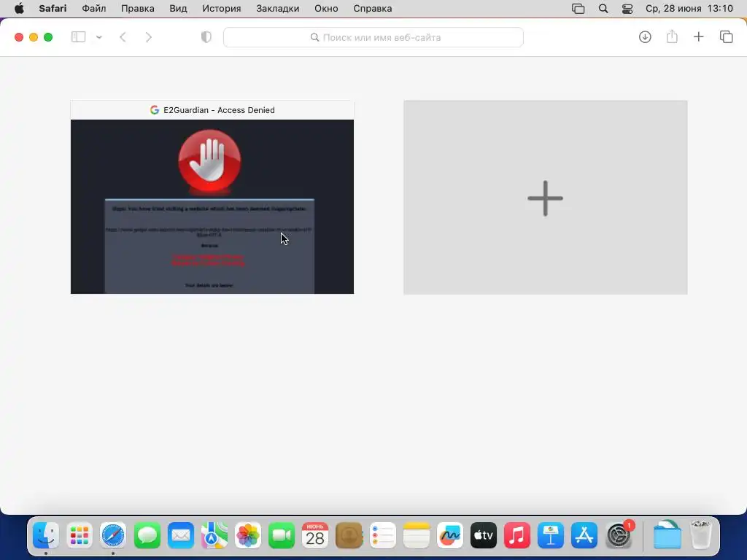
Task: Open Calendar from the Dock
Action: pos(315,536)
